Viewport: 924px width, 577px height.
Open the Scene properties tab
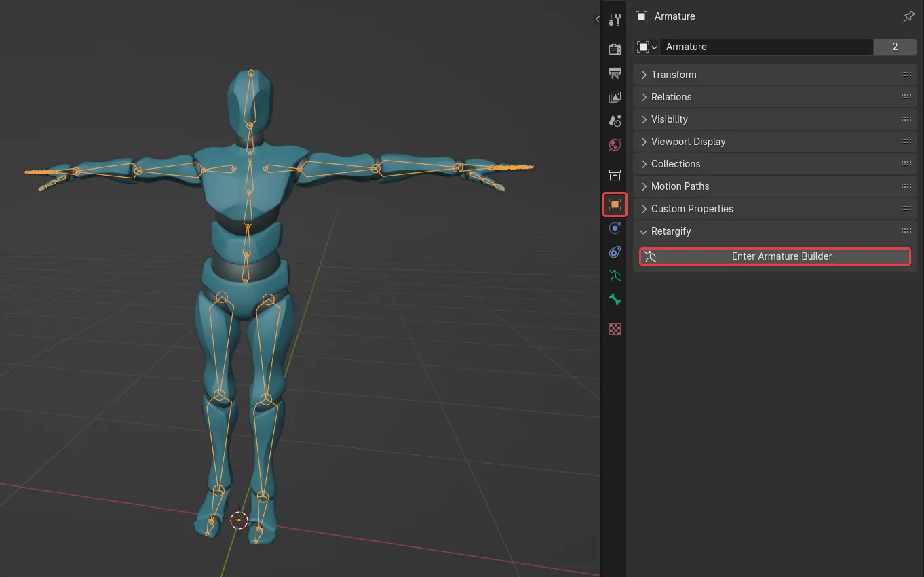tap(615, 121)
